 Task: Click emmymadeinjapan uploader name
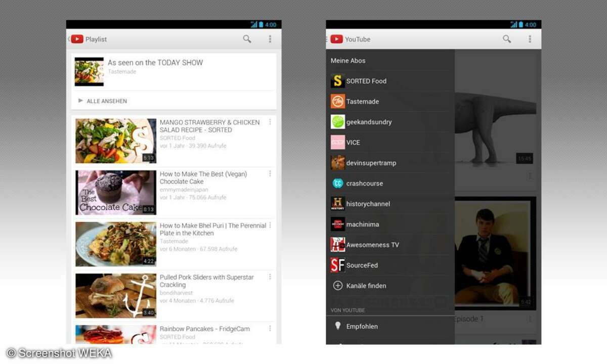coord(184,190)
